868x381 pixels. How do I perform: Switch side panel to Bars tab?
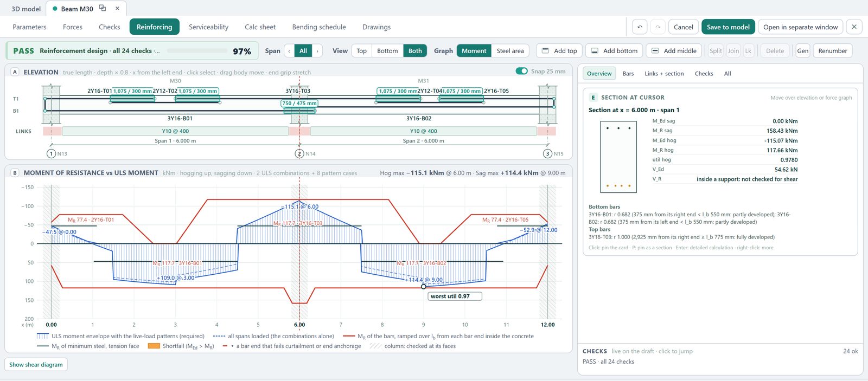point(628,74)
